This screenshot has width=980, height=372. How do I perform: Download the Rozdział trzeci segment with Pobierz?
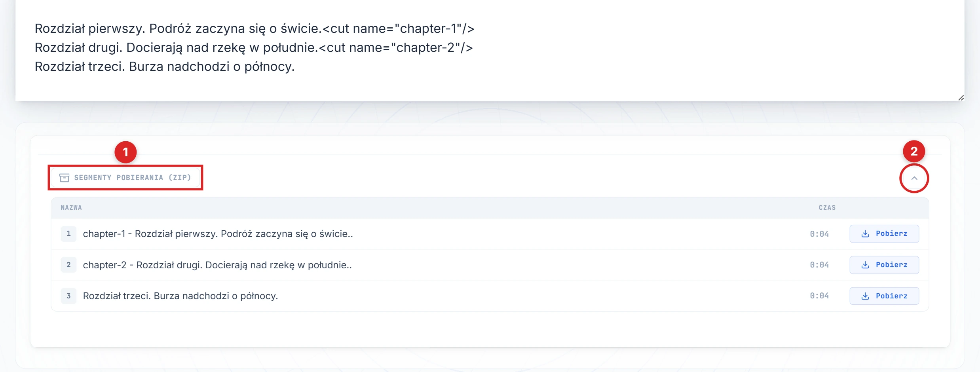[x=884, y=296]
